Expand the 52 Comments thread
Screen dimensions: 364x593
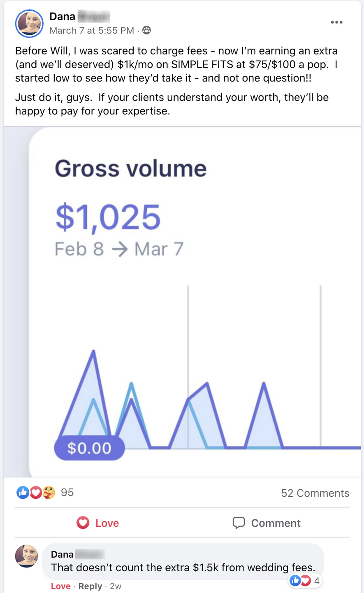click(315, 493)
